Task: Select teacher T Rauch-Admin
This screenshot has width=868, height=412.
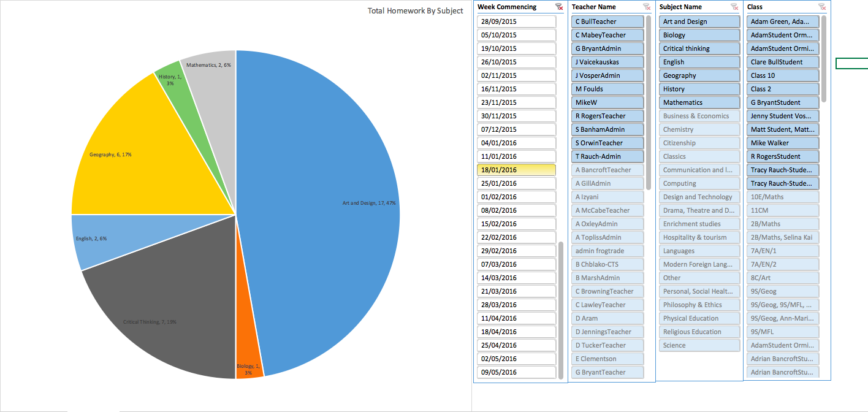Action: point(607,156)
